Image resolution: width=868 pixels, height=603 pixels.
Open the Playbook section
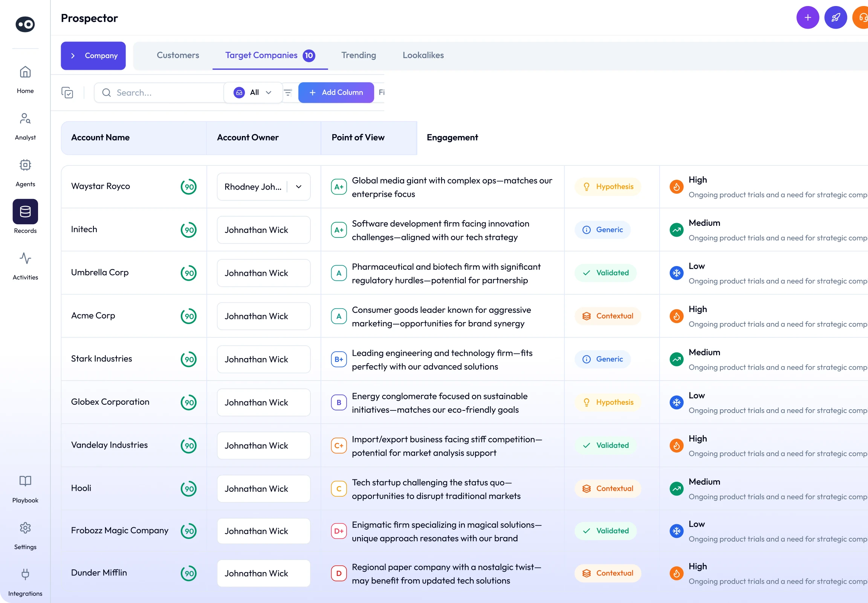pos(25,489)
